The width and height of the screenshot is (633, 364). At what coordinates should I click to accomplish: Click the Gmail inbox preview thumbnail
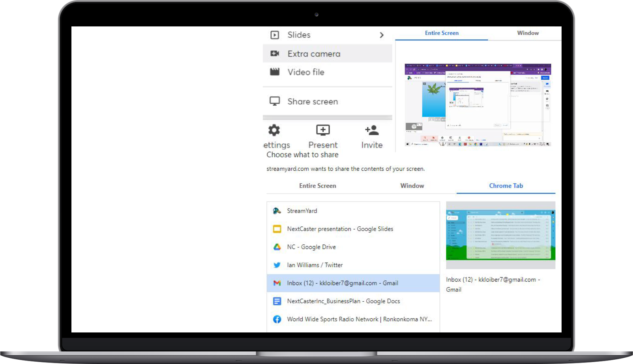point(500,235)
